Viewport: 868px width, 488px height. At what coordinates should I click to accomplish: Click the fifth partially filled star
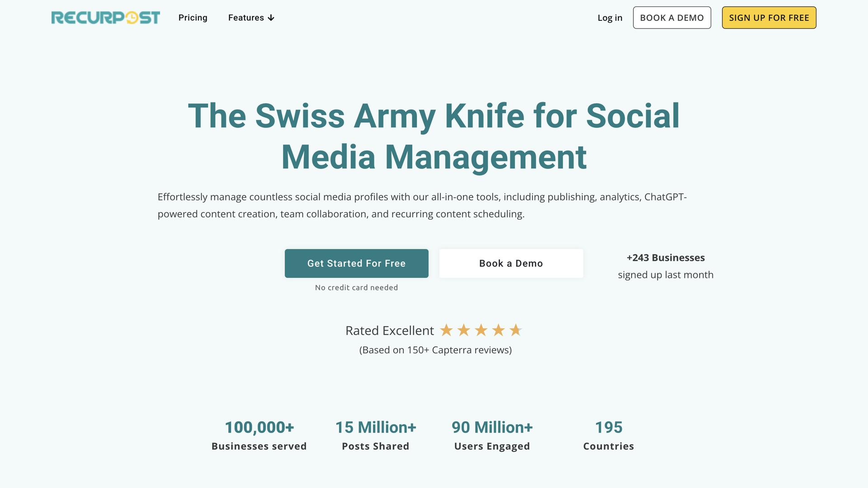(515, 330)
